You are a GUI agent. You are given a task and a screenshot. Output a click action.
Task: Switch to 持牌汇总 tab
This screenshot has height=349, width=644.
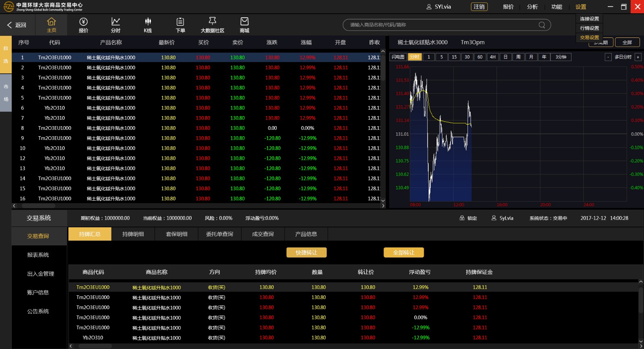point(90,234)
